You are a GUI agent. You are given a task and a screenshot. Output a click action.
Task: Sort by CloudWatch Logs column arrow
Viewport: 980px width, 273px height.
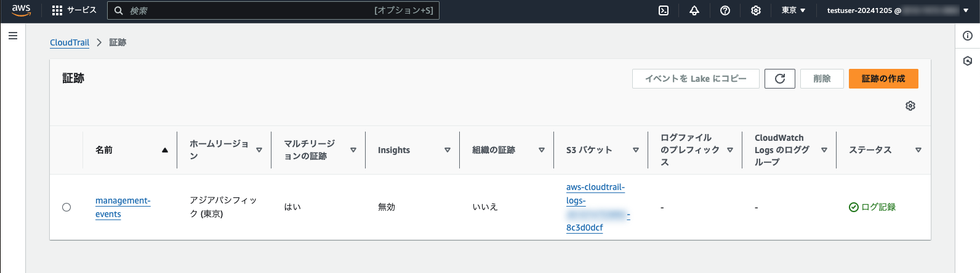[x=824, y=150]
